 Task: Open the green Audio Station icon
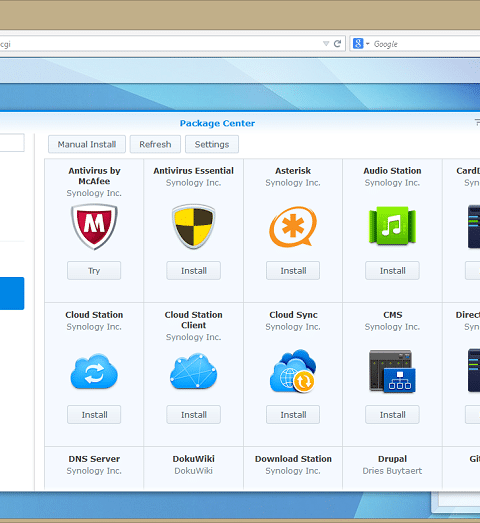[x=392, y=226]
